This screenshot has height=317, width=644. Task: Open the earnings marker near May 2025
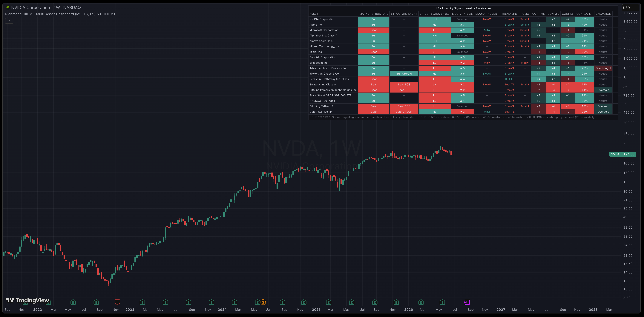click(352, 302)
